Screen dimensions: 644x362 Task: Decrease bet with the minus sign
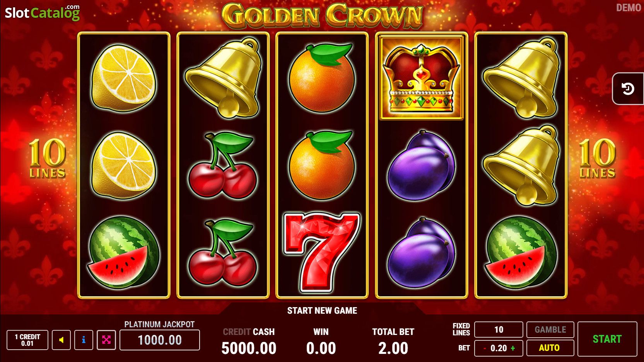coord(485,348)
